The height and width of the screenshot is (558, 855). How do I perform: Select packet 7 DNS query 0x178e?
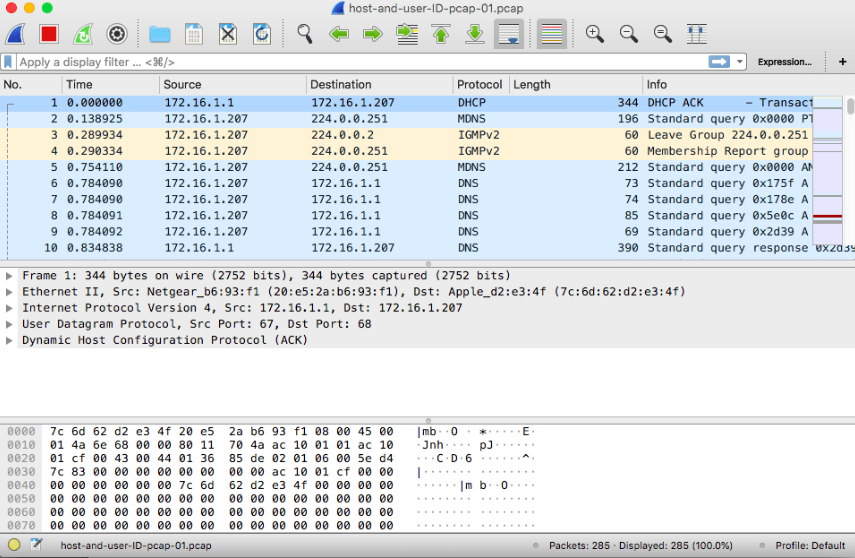click(x=406, y=199)
